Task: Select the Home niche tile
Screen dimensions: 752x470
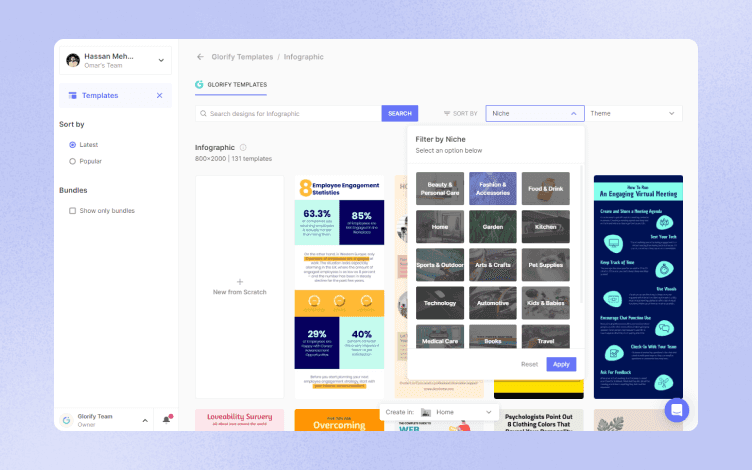Action: (x=440, y=226)
